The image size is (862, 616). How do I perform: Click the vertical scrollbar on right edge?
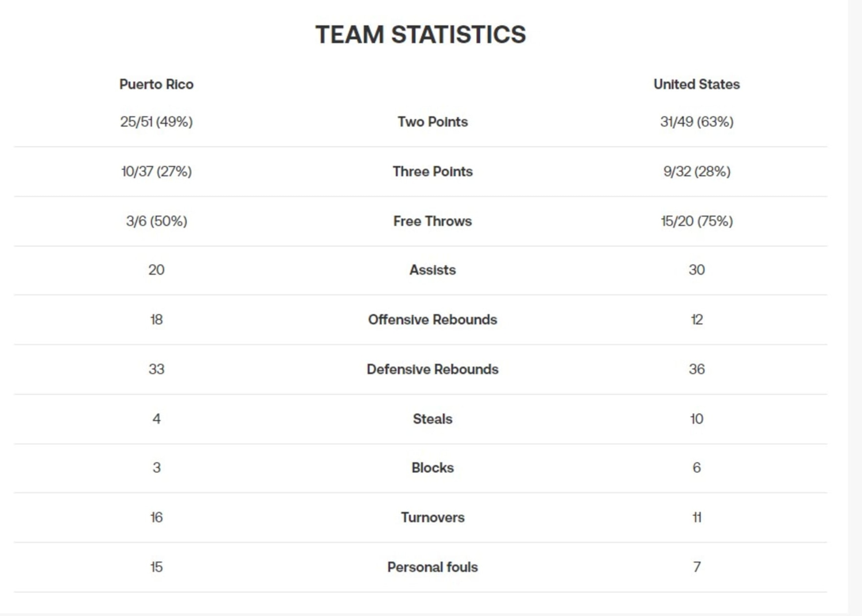tap(855, 308)
